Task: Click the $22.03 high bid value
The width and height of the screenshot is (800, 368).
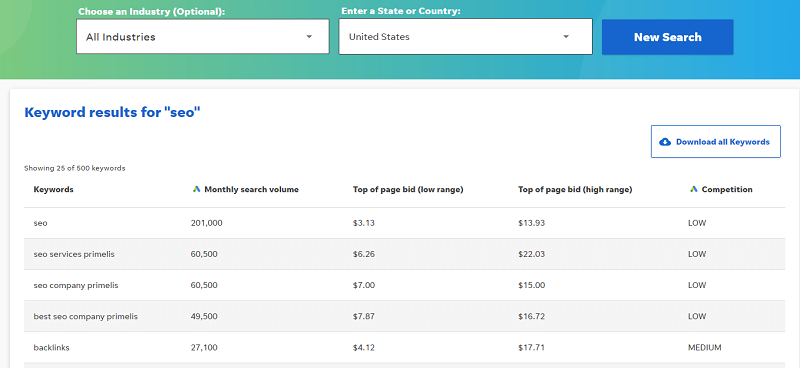Action: point(531,254)
